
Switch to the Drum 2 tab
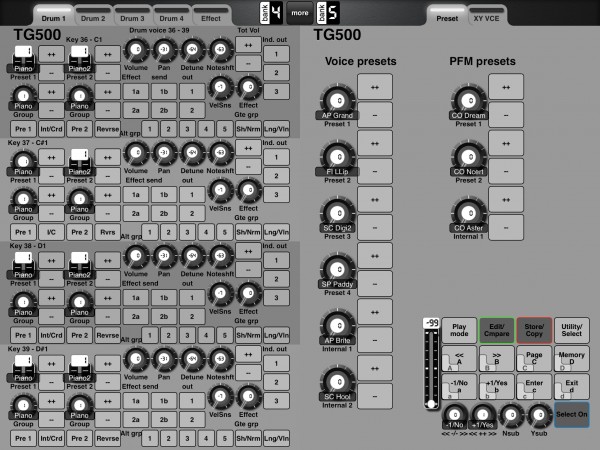click(93, 17)
